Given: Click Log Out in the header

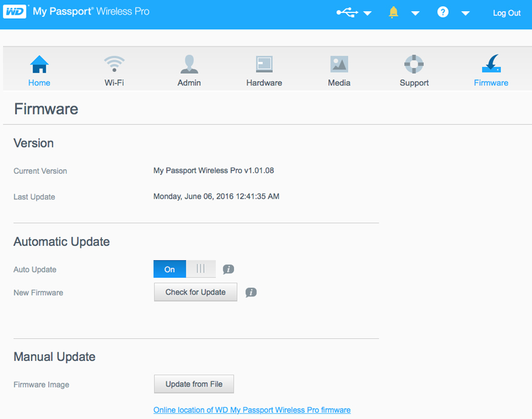Looking at the screenshot, I should (x=507, y=13).
